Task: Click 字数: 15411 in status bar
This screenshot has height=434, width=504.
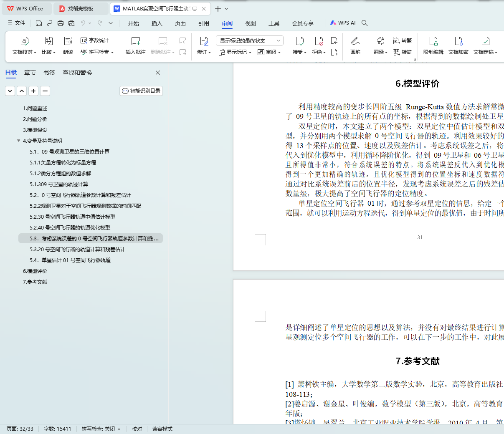Action: click(58, 429)
